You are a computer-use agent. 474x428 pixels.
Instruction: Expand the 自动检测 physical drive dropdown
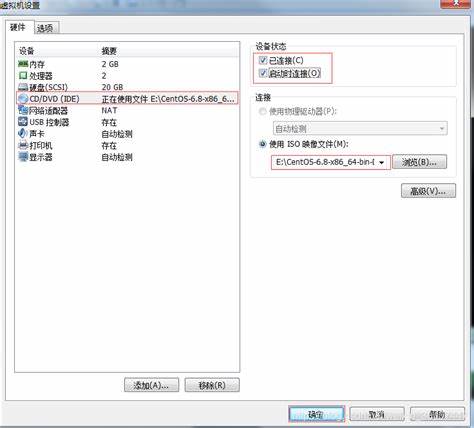click(360, 128)
